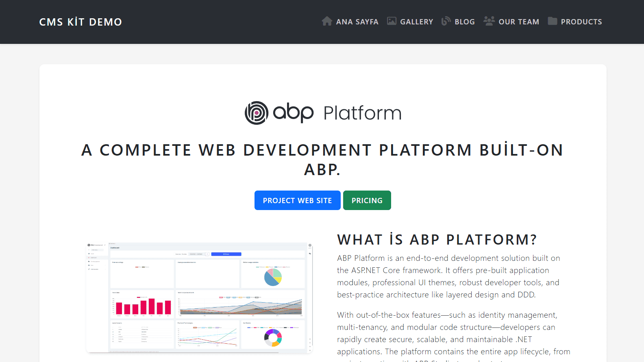Click the folder icon beside Products
Screen dimensions: 644x362
[x=553, y=21]
